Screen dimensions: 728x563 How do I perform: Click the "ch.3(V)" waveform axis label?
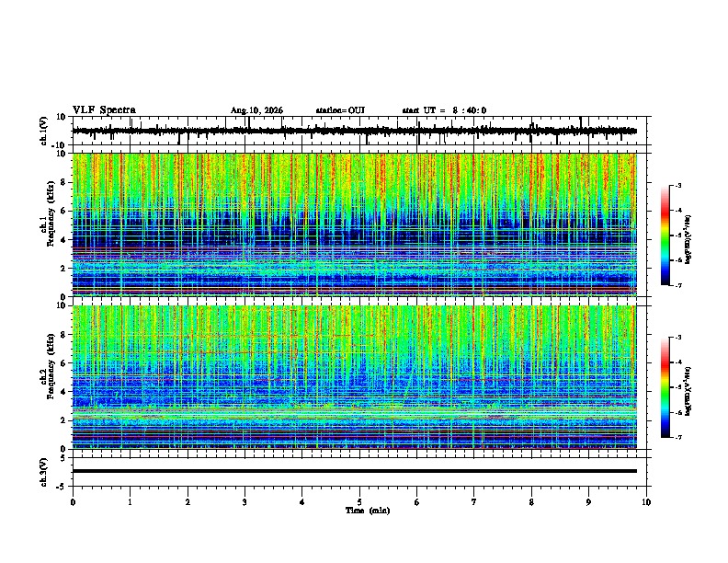coord(44,472)
